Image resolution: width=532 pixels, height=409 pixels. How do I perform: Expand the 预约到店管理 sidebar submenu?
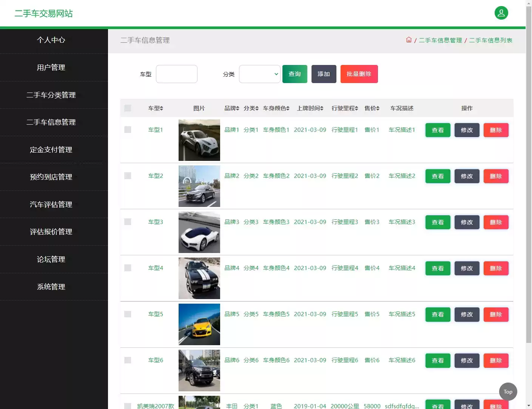pos(51,177)
